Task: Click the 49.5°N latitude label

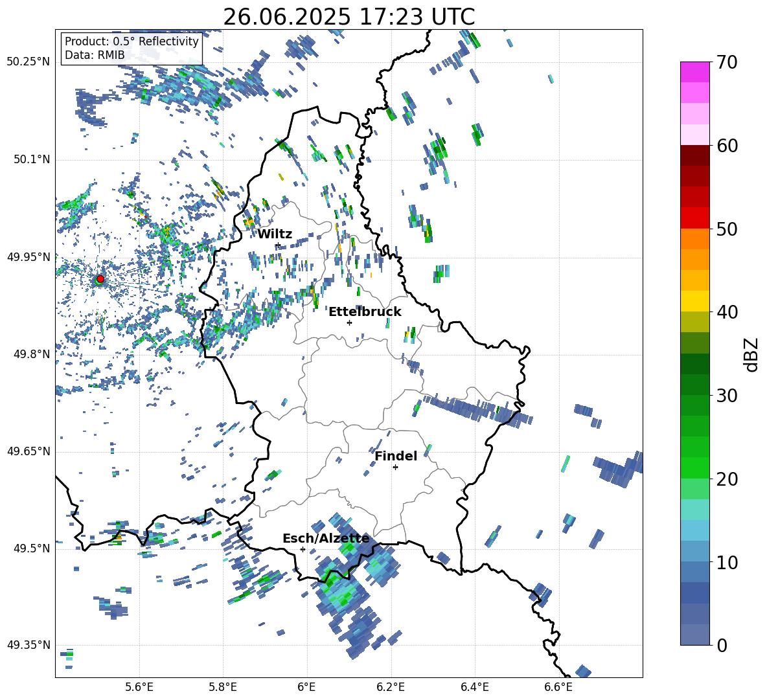Action: (x=32, y=548)
